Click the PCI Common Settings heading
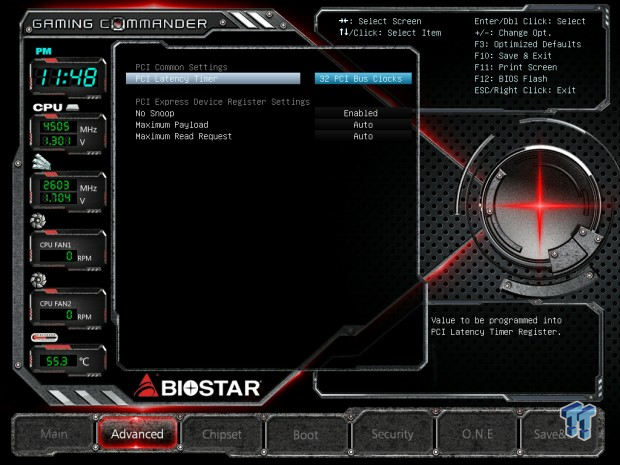Viewport: 620px width, 465px height. point(181,67)
